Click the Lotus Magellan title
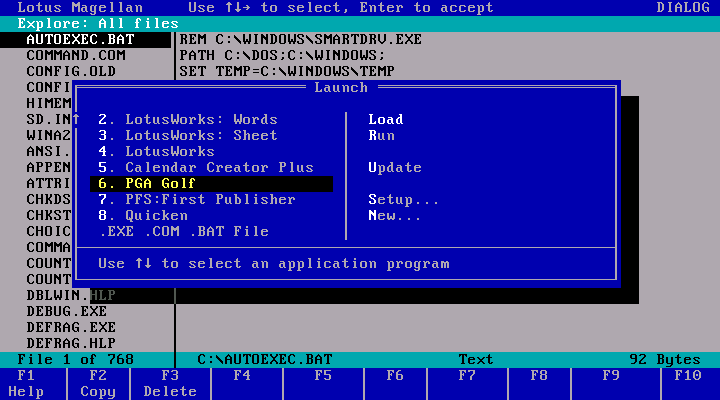 80,8
